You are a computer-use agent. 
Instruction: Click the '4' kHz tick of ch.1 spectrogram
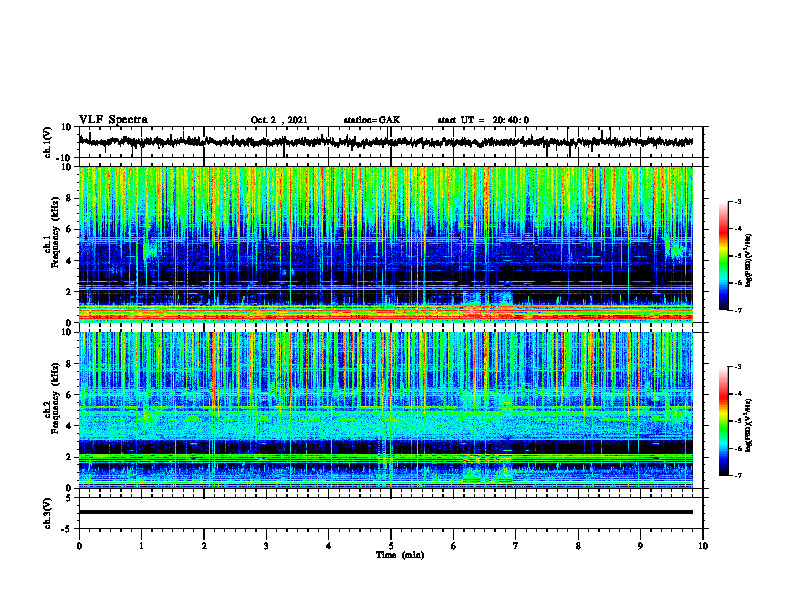coord(69,261)
